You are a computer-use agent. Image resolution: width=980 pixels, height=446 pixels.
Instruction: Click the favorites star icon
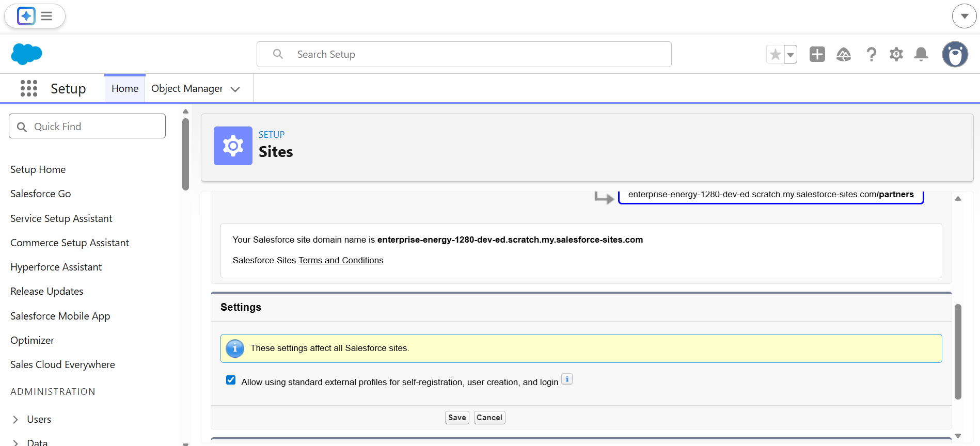coord(775,54)
